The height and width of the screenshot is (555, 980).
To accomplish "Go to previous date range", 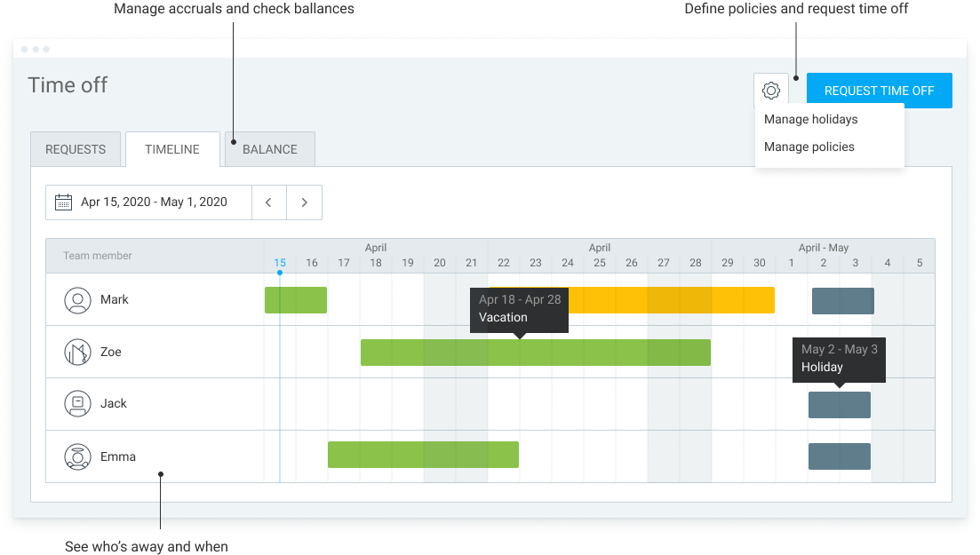I will tap(268, 202).
